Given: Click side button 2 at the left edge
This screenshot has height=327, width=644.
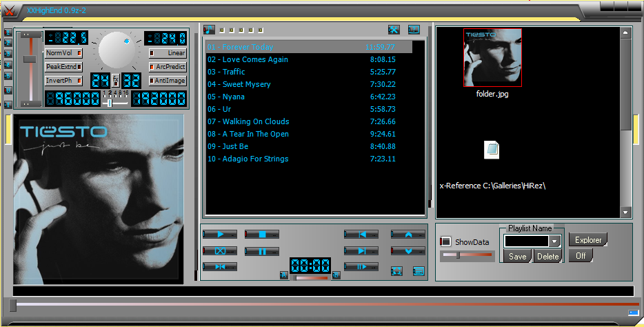Looking at the screenshot, I should tap(8, 43).
